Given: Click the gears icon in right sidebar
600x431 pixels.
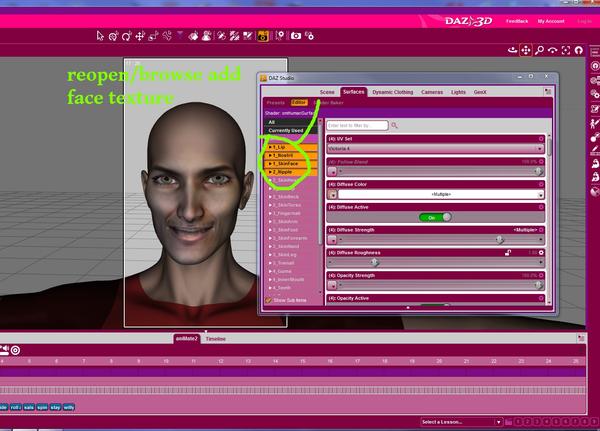Looking at the screenshot, I should [x=595, y=94].
